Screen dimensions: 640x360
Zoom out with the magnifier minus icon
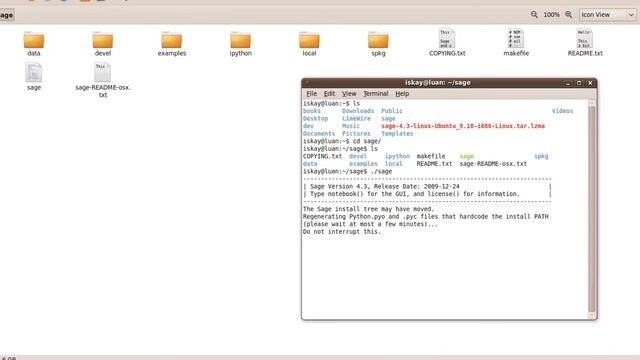click(x=534, y=15)
